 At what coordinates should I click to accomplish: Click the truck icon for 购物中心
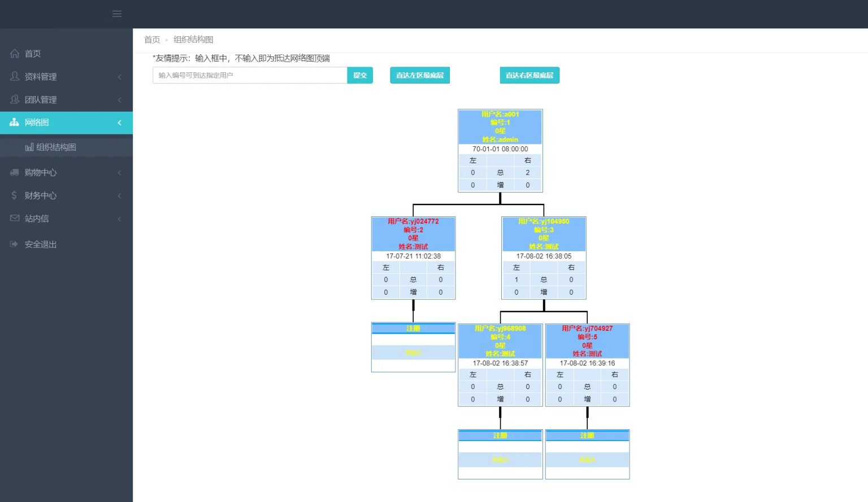15,172
